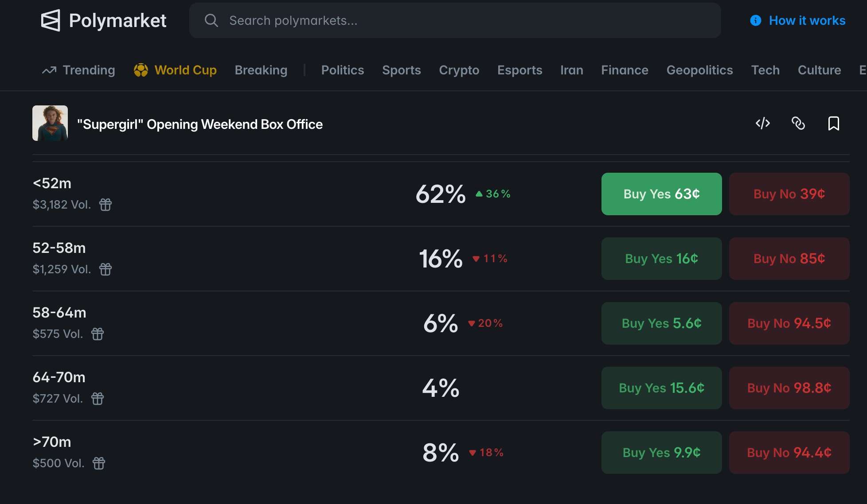Select the 64-70m outcome label
The width and height of the screenshot is (867, 504).
click(59, 377)
